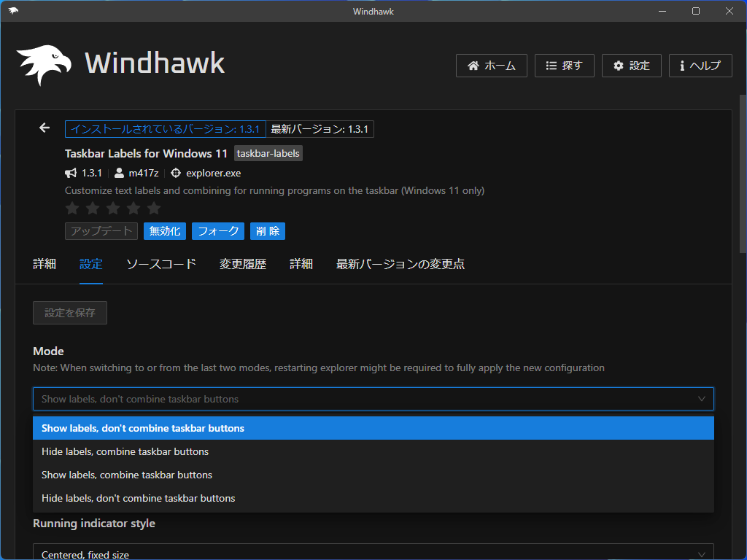Choose Hide labels, don't combine taskbar buttons

(373, 498)
